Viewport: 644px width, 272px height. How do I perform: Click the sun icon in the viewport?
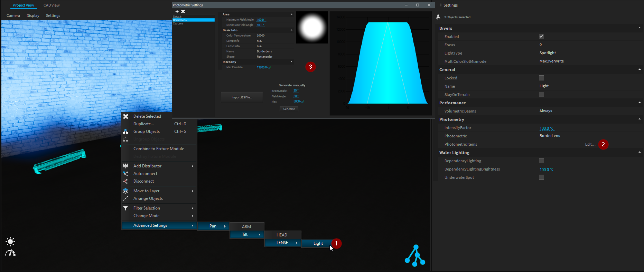[x=10, y=241]
